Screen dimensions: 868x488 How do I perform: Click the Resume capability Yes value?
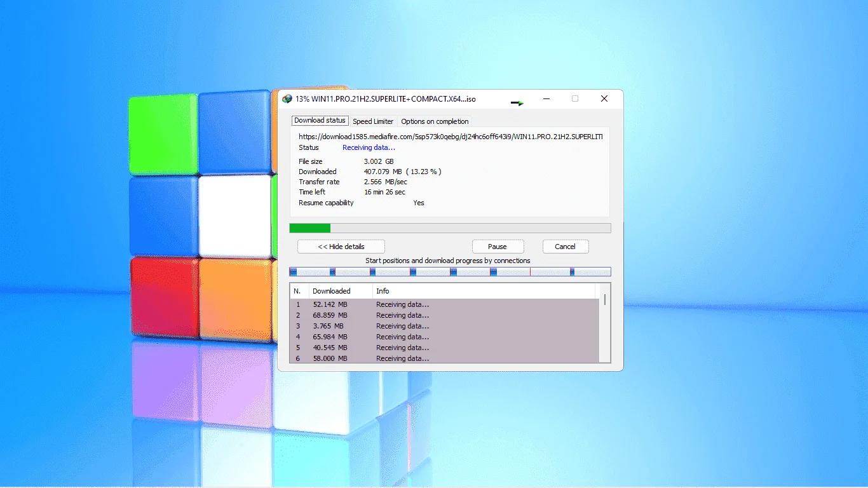(x=419, y=203)
